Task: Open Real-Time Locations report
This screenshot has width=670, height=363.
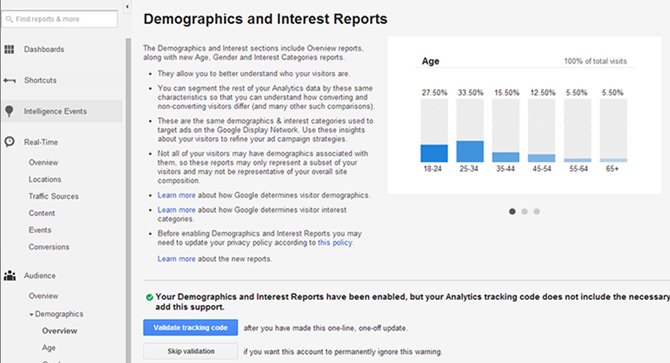Action: [45, 179]
